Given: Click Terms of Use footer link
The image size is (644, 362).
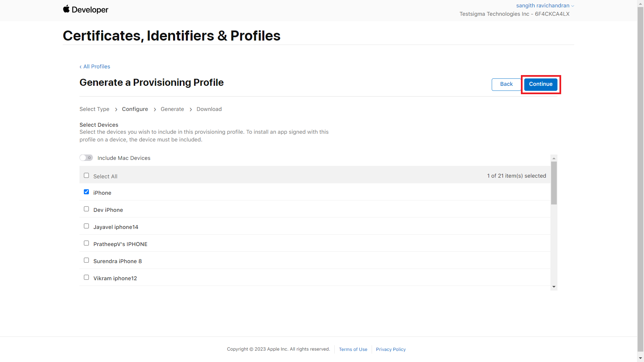Looking at the screenshot, I should coord(353,349).
